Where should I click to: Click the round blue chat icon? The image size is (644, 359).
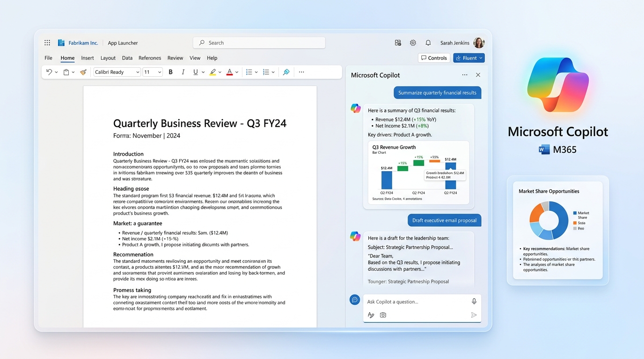[x=355, y=300]
